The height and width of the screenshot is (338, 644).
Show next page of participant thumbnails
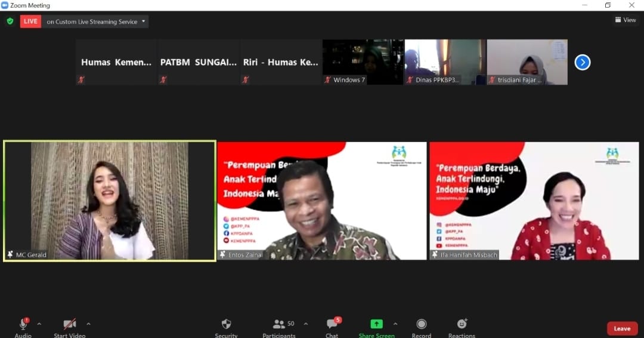pos(583,63)
